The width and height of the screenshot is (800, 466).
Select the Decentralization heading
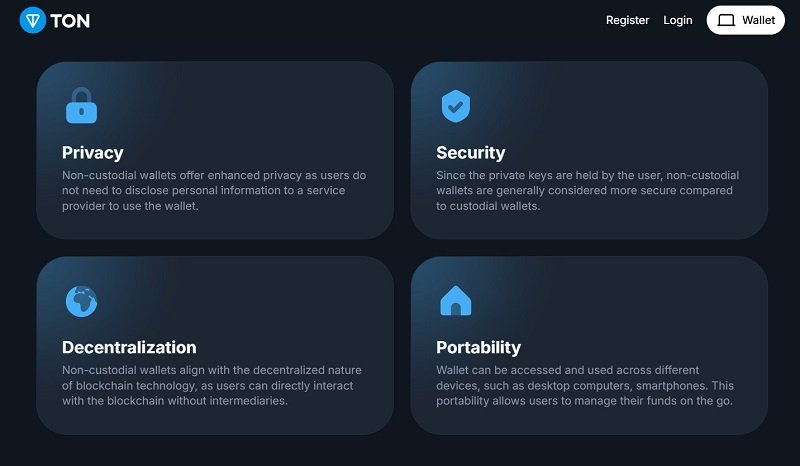point(129,348)
